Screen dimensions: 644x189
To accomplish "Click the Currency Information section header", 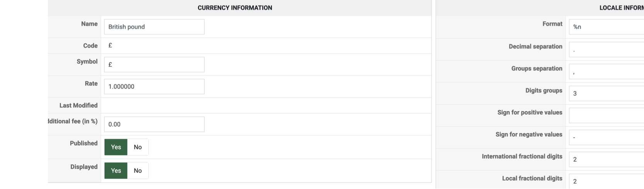I will [235, 8].
